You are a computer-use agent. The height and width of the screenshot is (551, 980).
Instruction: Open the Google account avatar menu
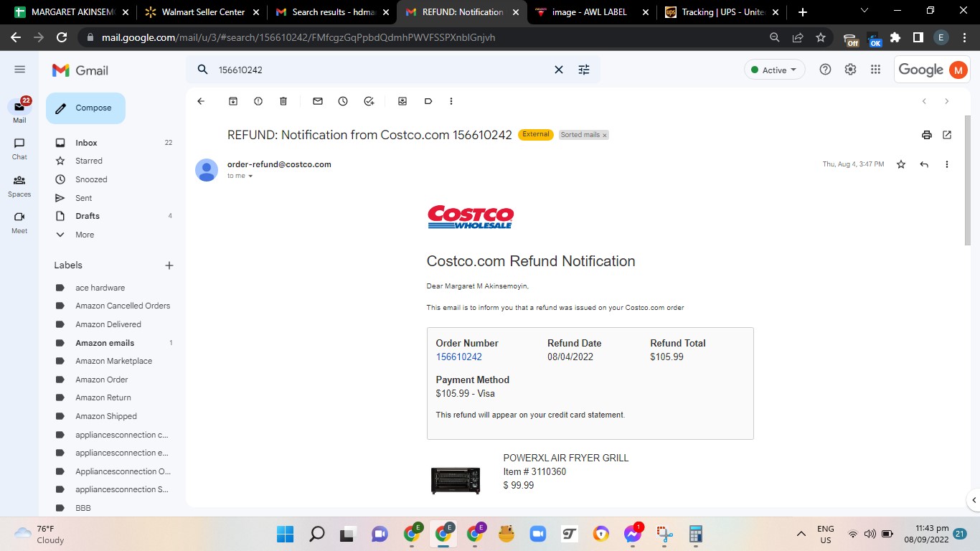coord(958,70)
